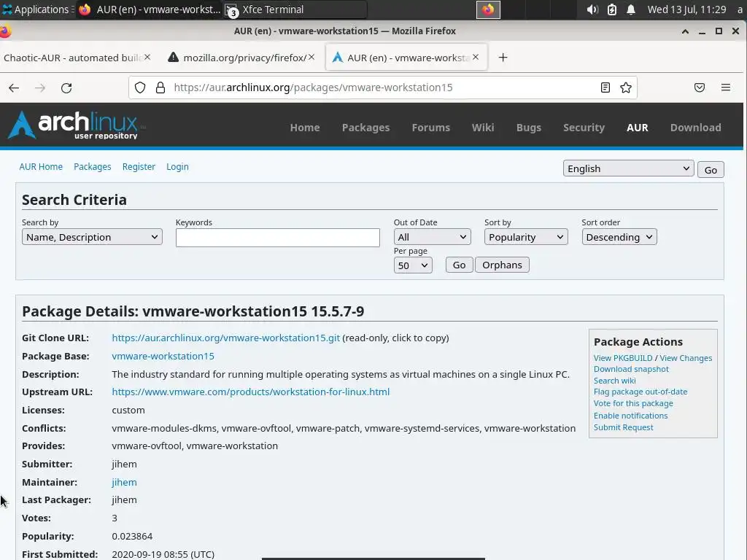Go back to the previous page
The image size is (747, 560).
pyautogui.click(x=14, y=87)
